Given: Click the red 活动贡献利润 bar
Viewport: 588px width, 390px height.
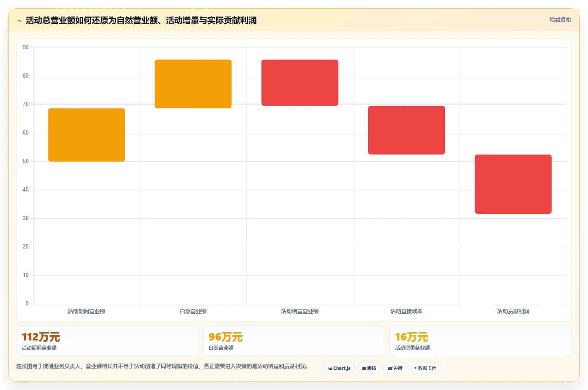Looking at the screenshot, I should 513,184.
